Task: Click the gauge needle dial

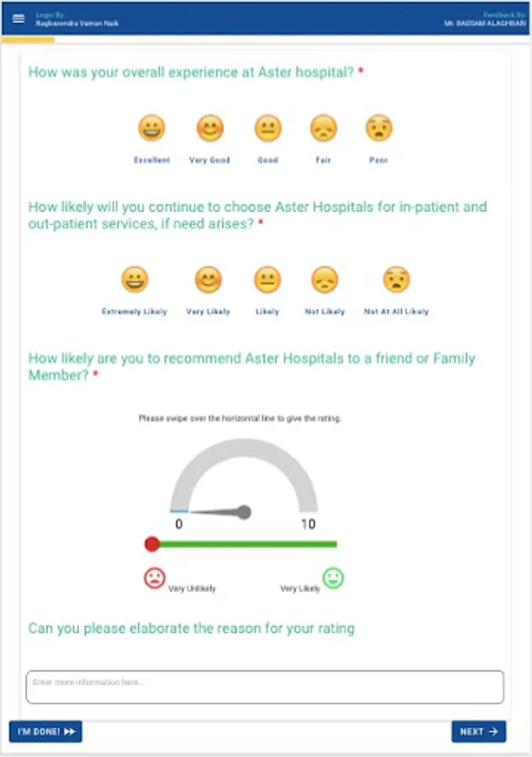Action: (x=243, y=511)
